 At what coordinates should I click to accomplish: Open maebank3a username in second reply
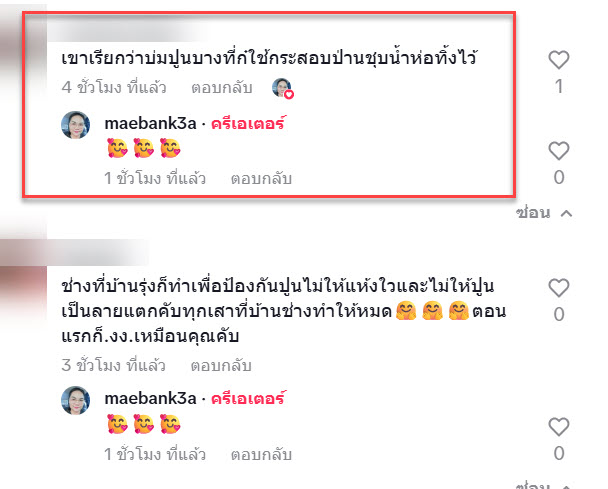pos(150,398)
